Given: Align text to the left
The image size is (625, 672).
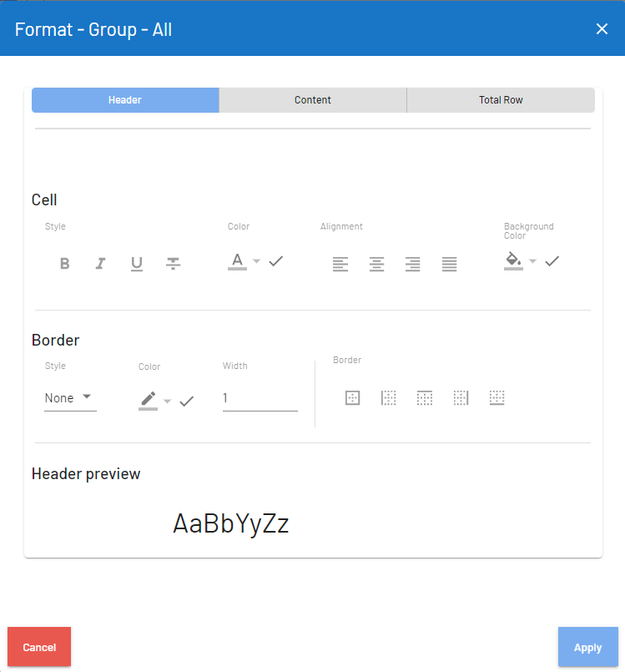Looking at the screenshot, I should tap(340, 265).
